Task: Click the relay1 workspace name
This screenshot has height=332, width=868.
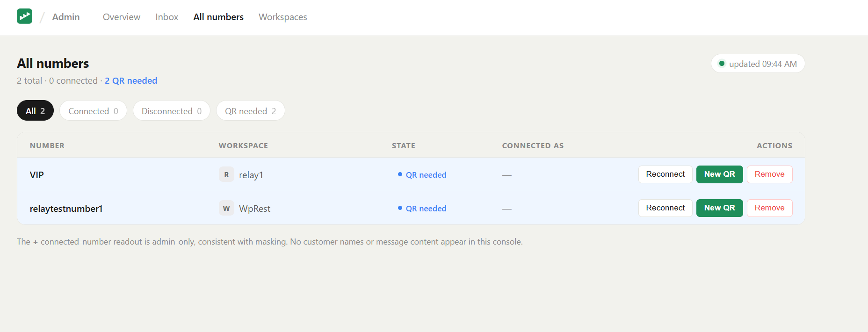Action: [251, 175]
